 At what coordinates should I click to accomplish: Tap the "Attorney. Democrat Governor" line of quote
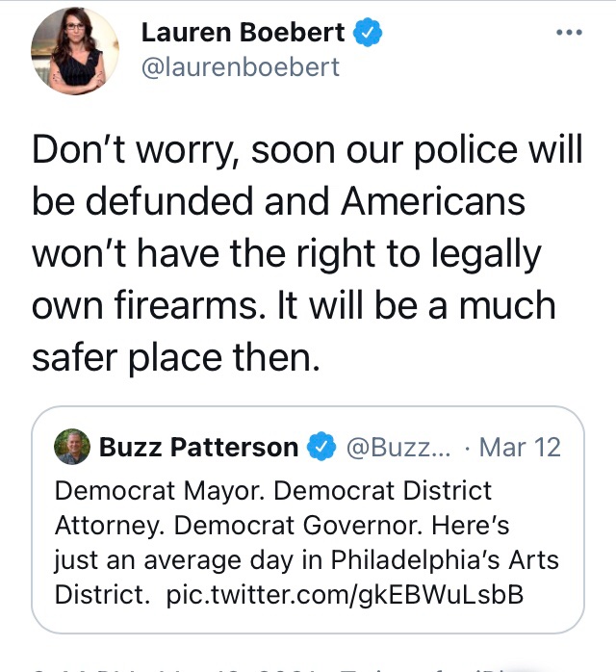click(282, 526)
